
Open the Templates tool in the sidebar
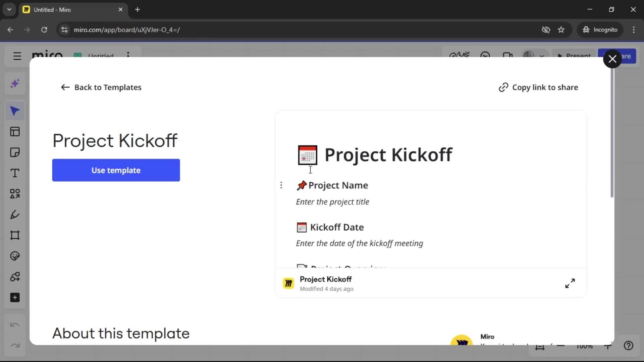[x=15, y=132]
